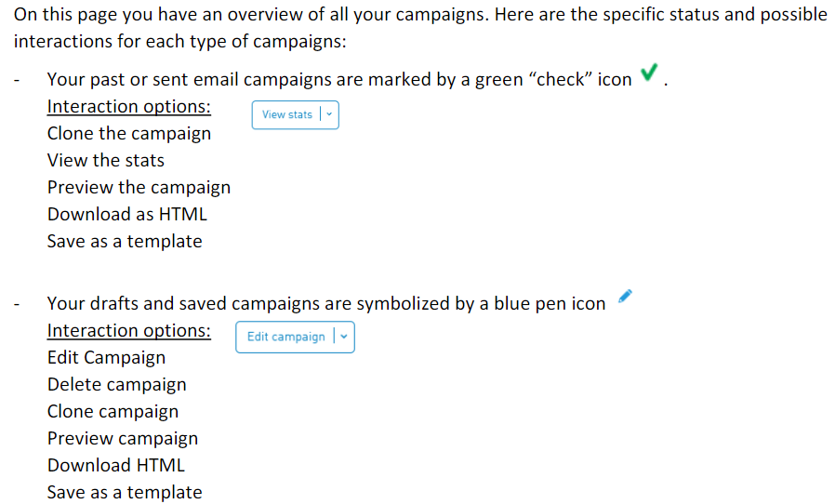Screen dimensions: 835x504
Task: Click the first underlined Interaction options heading
Action: click(129, 107)
